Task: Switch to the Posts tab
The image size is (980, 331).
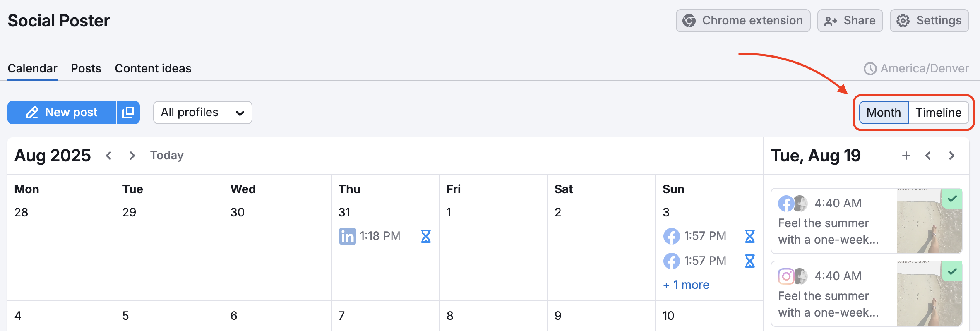Action: pyautogui.click(x=86, y=68)
